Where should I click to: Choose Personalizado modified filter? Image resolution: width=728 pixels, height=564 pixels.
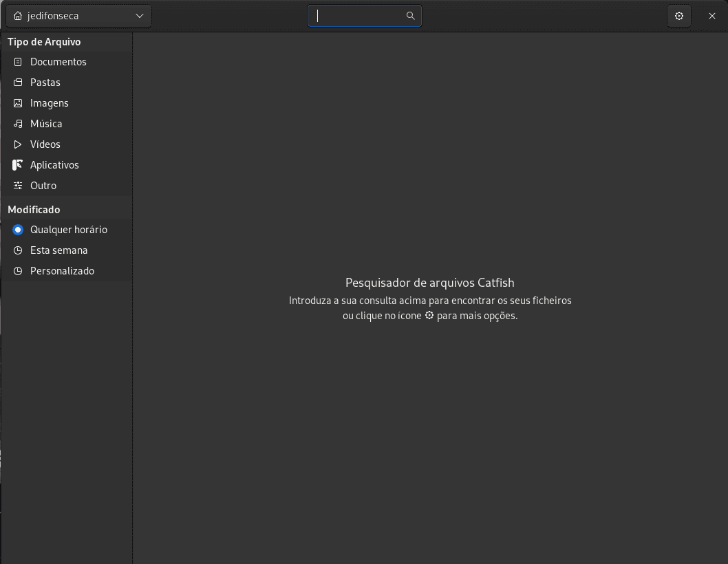(62, 271)
